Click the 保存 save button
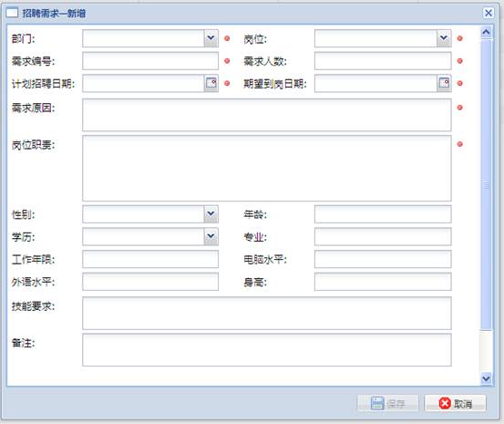Screen dimensions: 504x424 point(388,403)
